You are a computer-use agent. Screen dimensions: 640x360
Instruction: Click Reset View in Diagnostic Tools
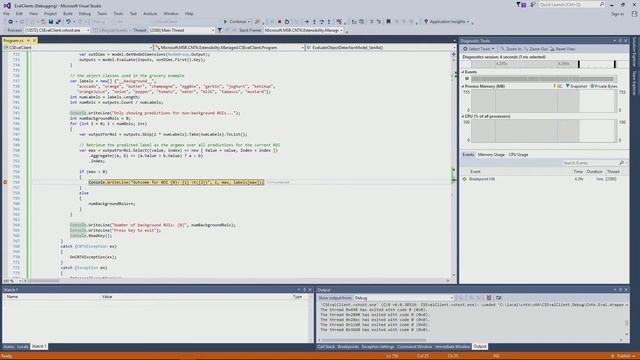click(x=562, y=49)
